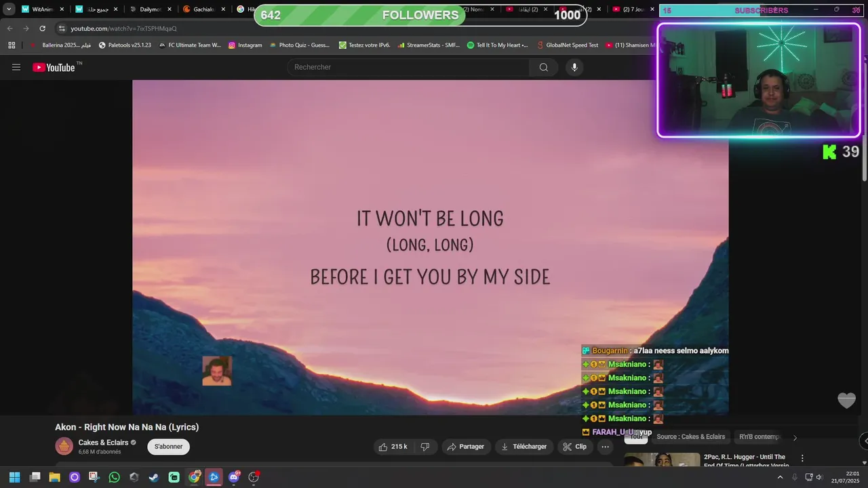Open the Windows Start menu
The image size is (868, 488).
pyautogui.click(x=14, y=477)
